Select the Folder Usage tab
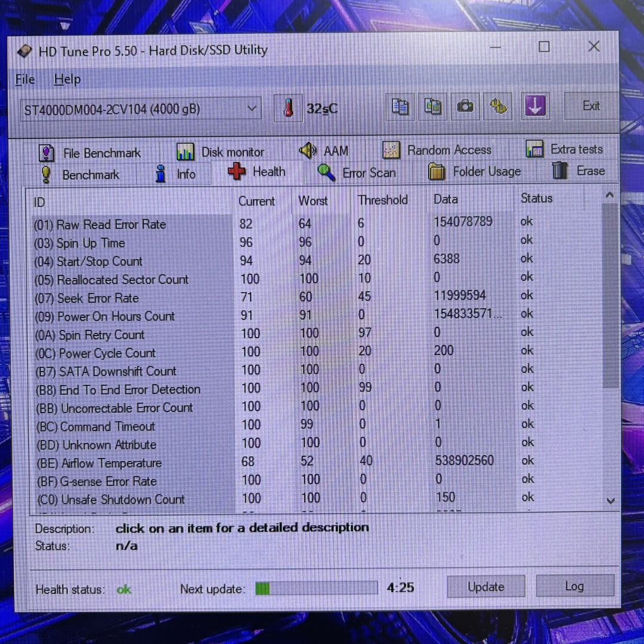644x644 pixels. pos(475,172)
